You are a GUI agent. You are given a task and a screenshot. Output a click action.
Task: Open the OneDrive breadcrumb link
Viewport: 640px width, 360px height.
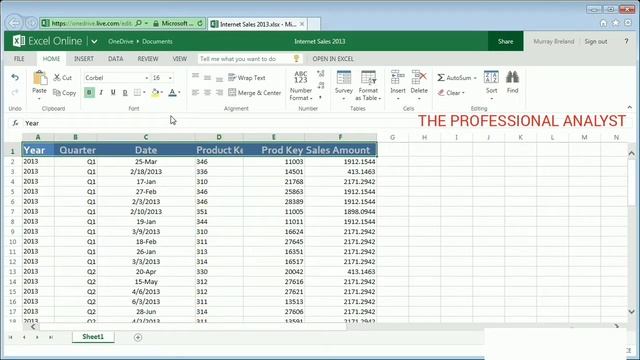click(x=121, y=41)
